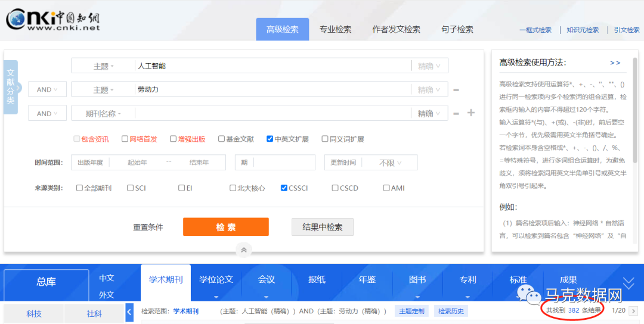This screenshot has height=324, width=644.
Task: Open the AND operator dropdown beside 期刊名称
Action: [47, 114]
